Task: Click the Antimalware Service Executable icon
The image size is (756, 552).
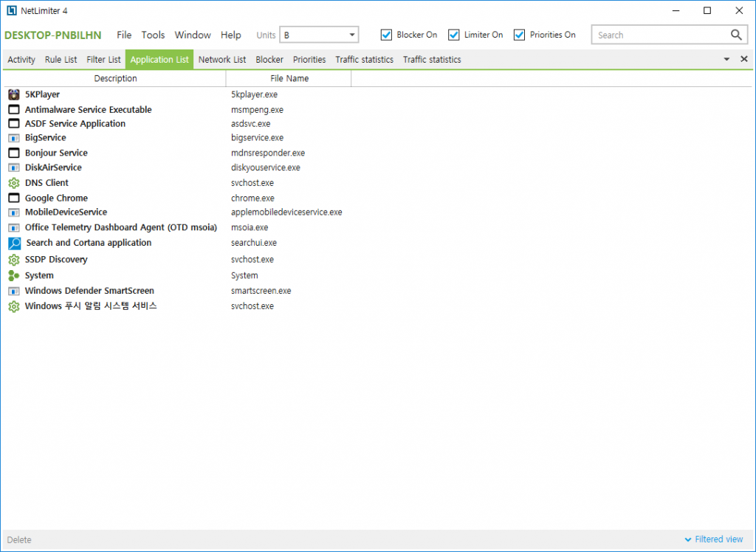Action: pos(14,110)
